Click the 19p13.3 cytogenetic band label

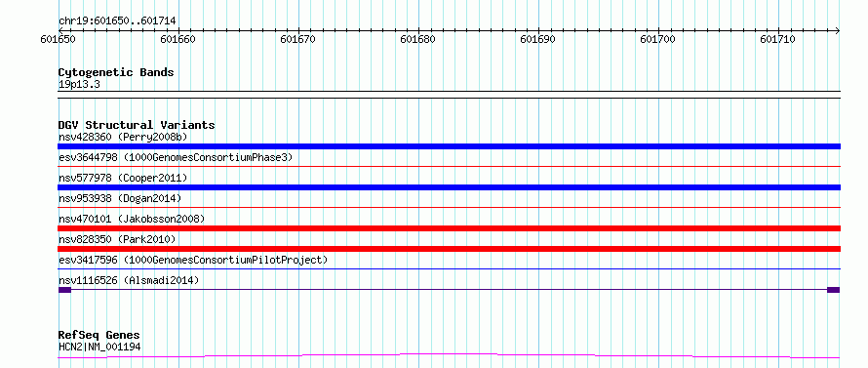79,85
